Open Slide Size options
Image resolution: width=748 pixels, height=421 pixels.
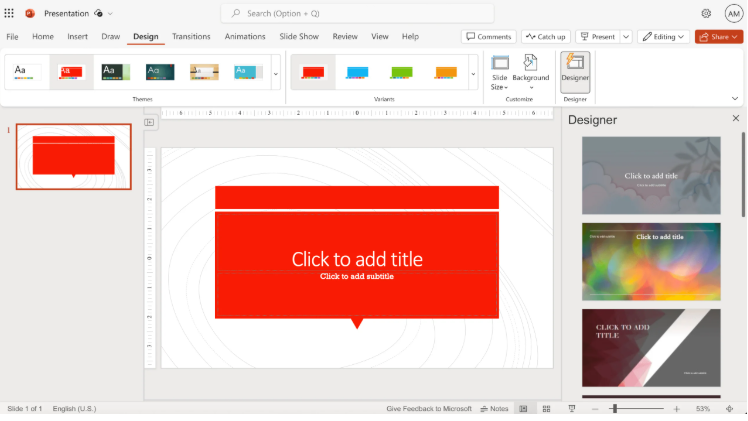[x=499, y=73]
